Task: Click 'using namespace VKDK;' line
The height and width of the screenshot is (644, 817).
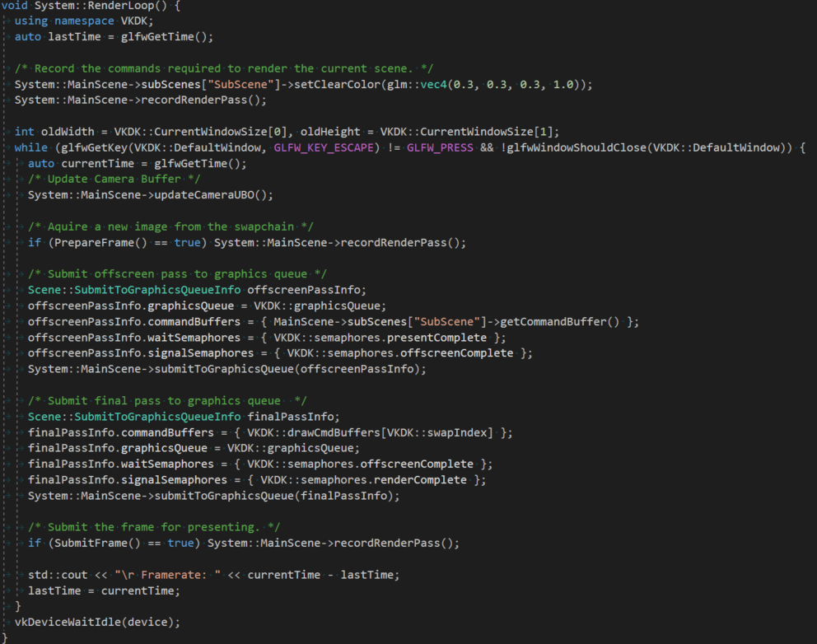Action: [84, 21]
